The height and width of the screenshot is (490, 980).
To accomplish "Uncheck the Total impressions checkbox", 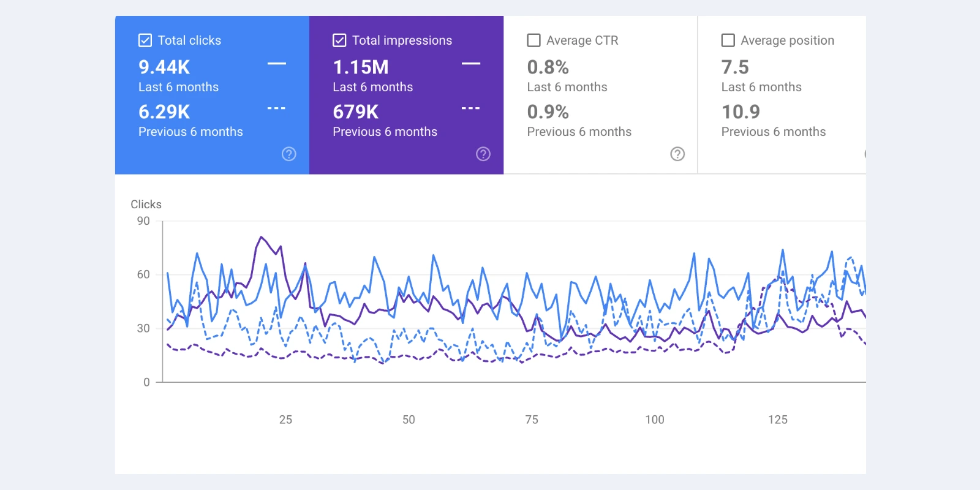I will pos(339,40).
